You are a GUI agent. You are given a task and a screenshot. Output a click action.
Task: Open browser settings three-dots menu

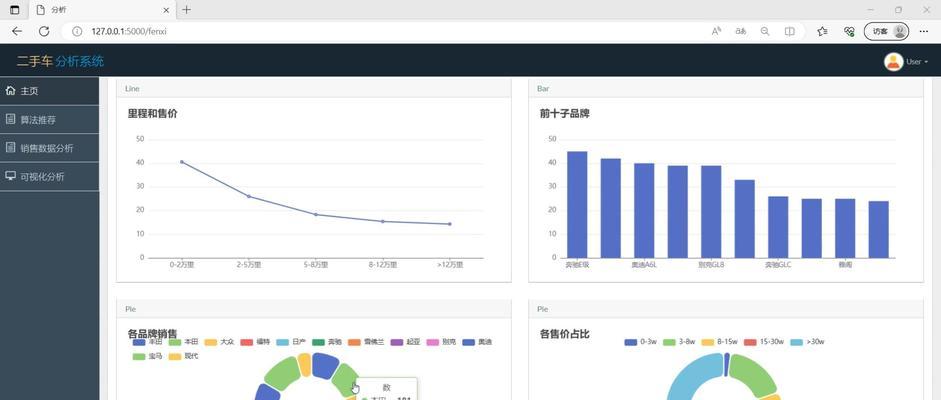(x=924, y=31)
